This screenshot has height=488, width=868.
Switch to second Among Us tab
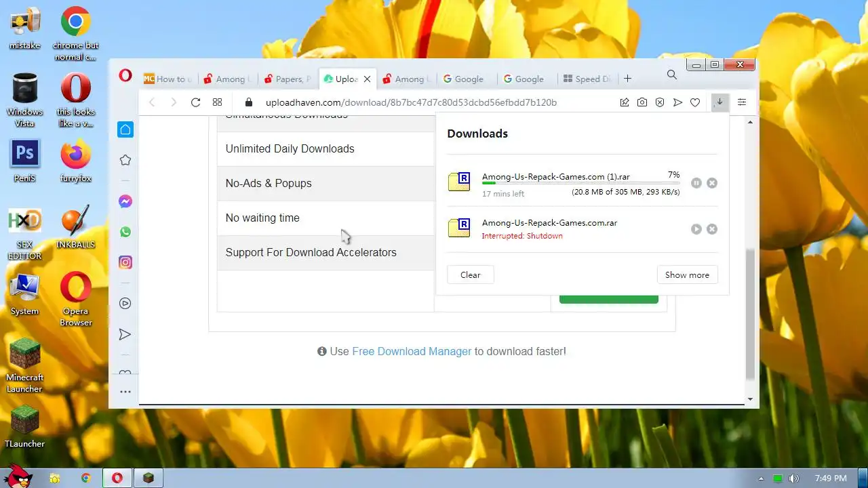[x=407, y=79]
